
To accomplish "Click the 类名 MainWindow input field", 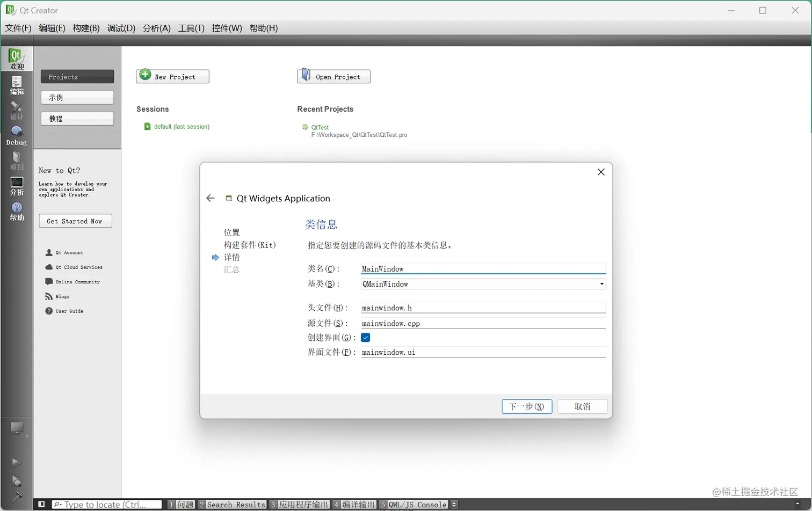I will coord(483,268).
